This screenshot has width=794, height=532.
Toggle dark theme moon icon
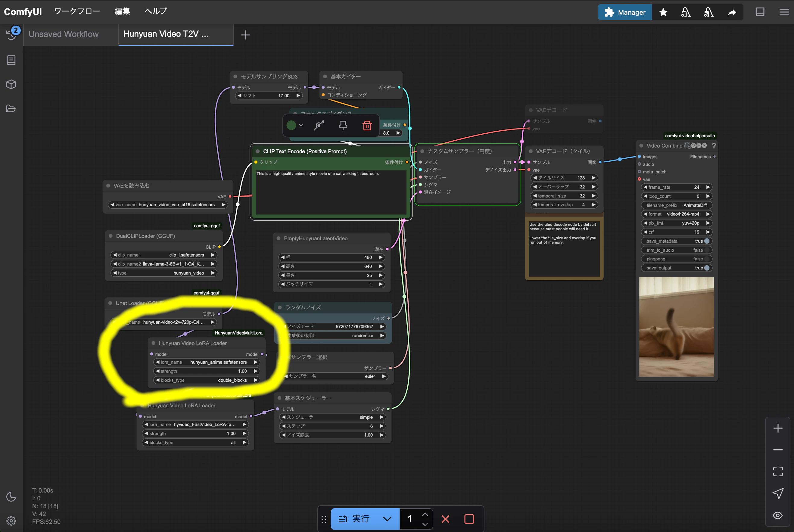click(11, 497)
